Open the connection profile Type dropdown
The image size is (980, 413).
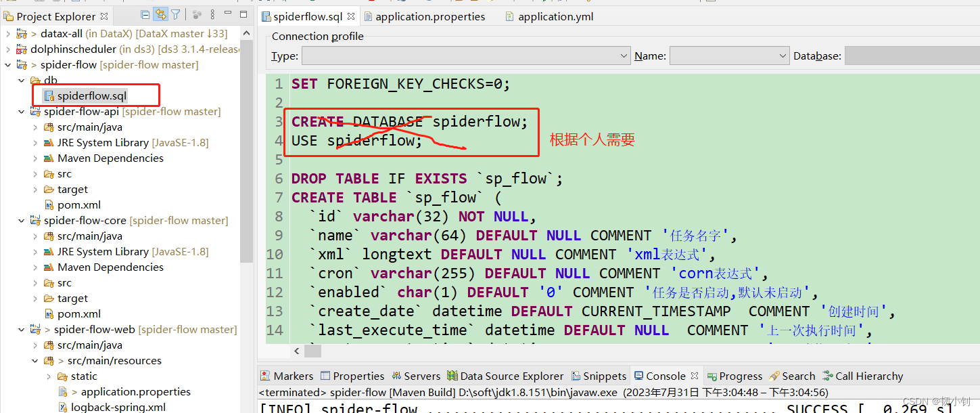[623, 56]
